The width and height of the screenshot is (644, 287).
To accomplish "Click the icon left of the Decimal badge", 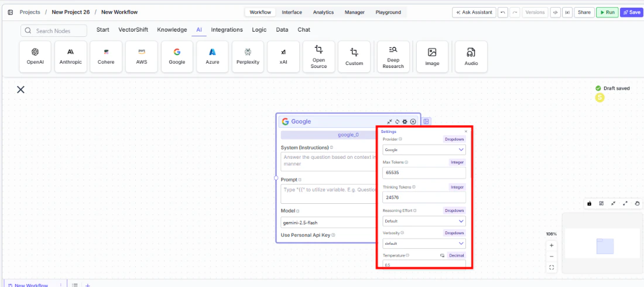I will [x=443, y=255].
